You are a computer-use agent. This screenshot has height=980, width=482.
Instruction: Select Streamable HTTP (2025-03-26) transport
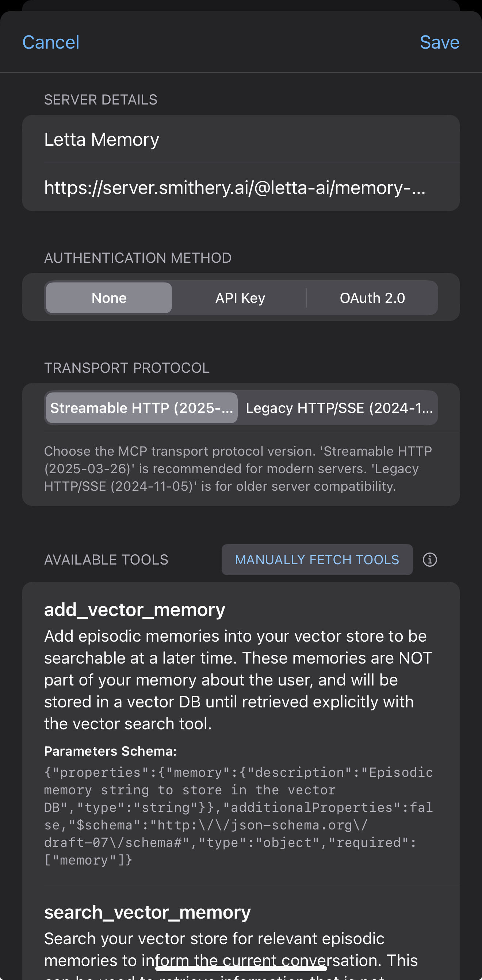click(141, 407)
